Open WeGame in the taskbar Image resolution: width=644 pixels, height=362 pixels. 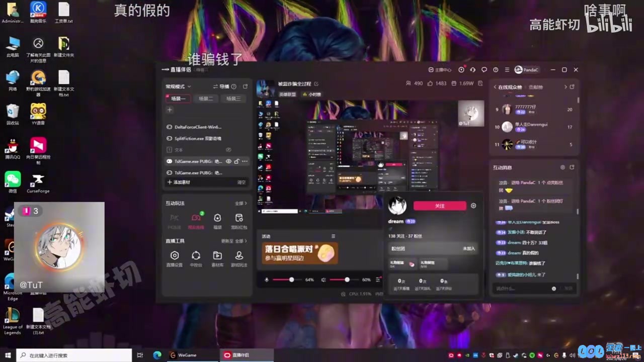pyautogui.click(x=192, y=355)
